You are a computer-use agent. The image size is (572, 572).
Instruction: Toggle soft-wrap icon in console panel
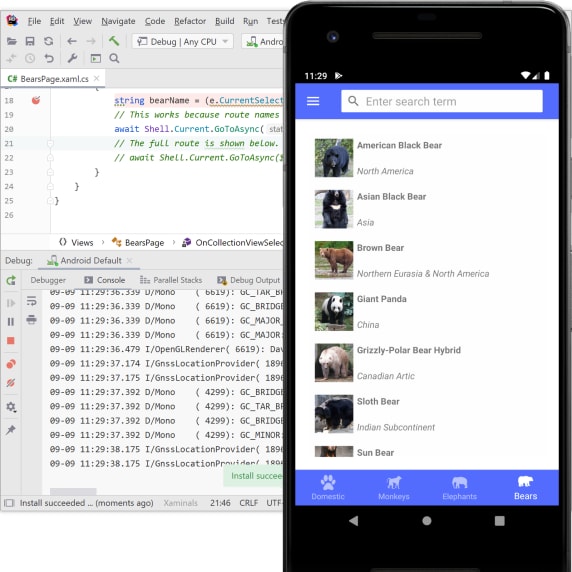click(31, 301)
